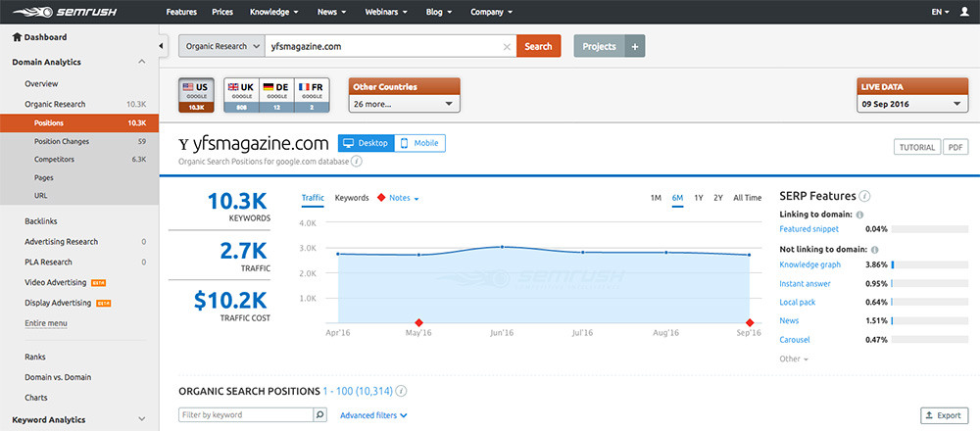The height and width of the screenshot is (431, 980).
Task: Click the orange Search button
Action: coord(538,46)
